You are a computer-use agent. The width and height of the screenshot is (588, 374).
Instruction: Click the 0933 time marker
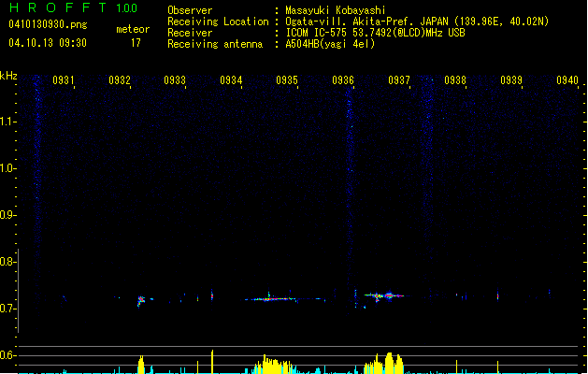175,80
